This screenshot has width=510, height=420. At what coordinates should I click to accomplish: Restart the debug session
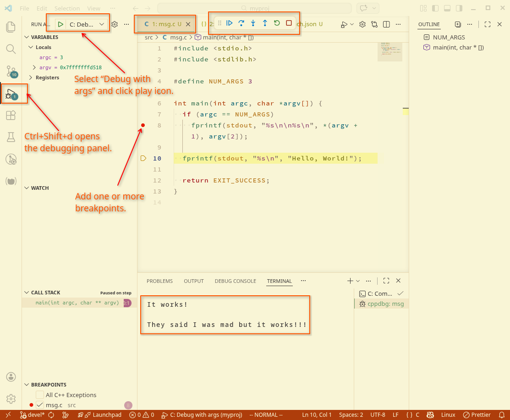[x=277, y=23]
